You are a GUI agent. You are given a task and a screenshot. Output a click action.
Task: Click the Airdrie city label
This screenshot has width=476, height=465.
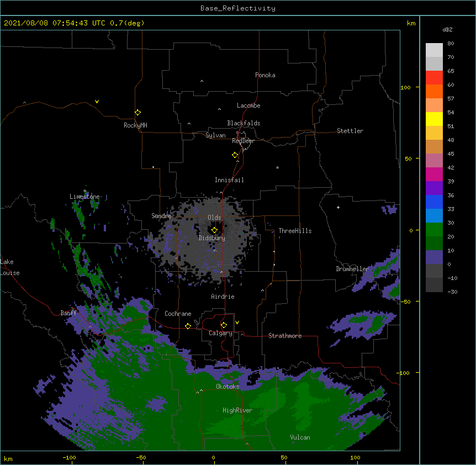click(223, 297)
